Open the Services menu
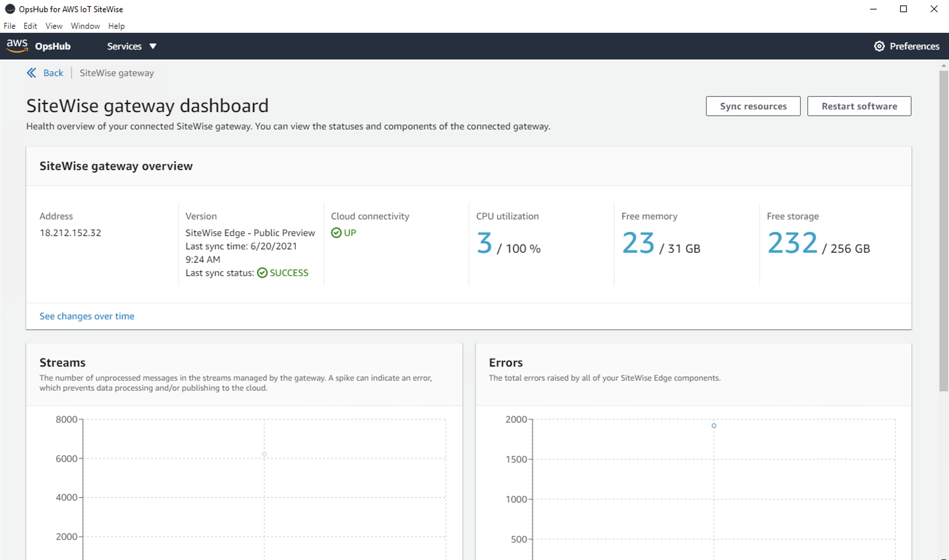Screen dimensions: 949x560 [124, 46]
